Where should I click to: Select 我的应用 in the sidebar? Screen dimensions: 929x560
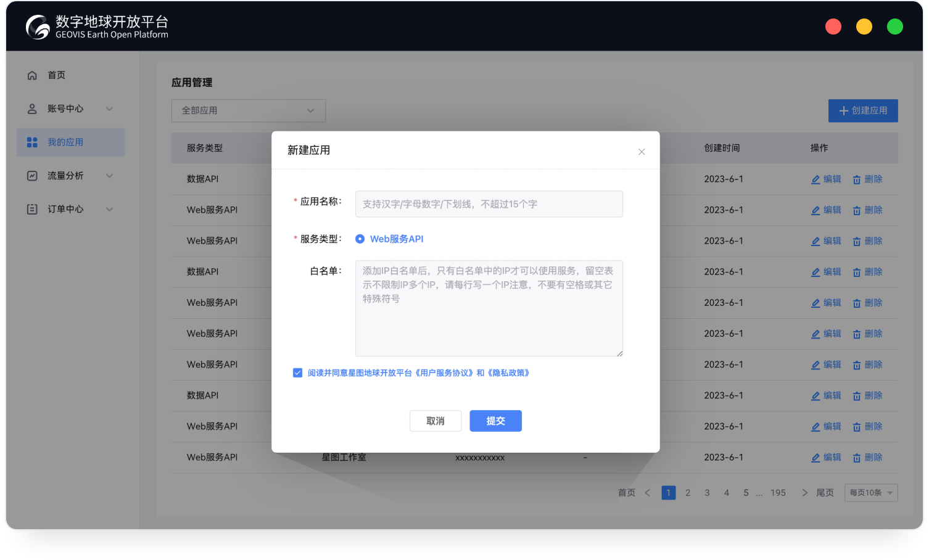tap(71, 142)
